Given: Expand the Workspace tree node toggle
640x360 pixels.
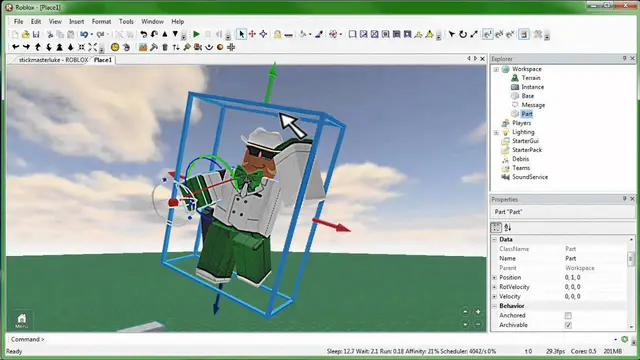Looking at the screenshot, I should [x=496, y=69].
